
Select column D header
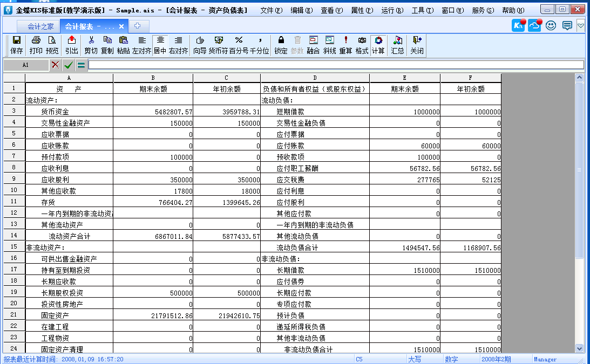(315, 78)
